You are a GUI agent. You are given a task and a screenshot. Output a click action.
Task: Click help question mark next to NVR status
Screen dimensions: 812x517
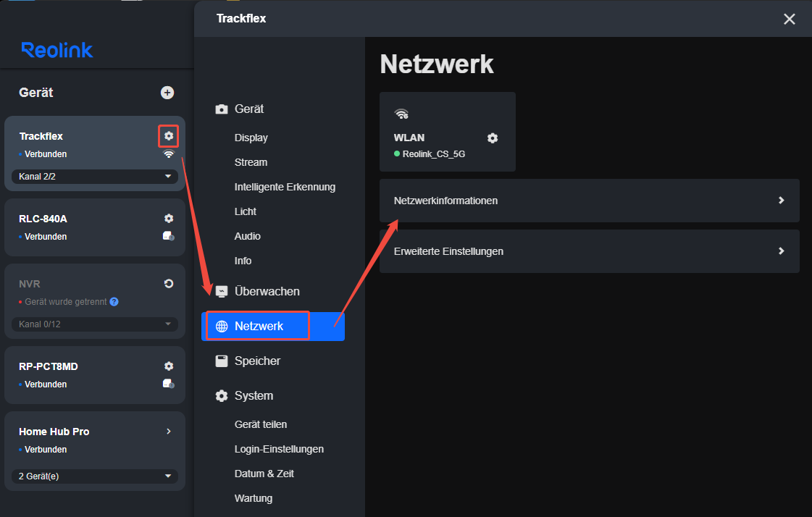114,302
